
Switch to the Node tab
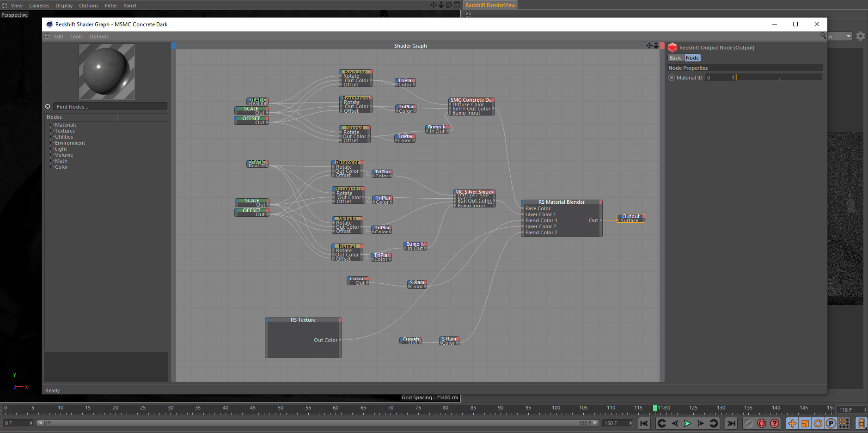692,58
